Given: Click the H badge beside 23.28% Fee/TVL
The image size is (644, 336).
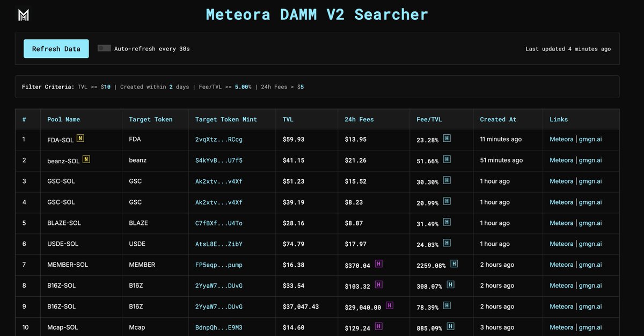Looking at the screenshot, I should click(447, 138).
